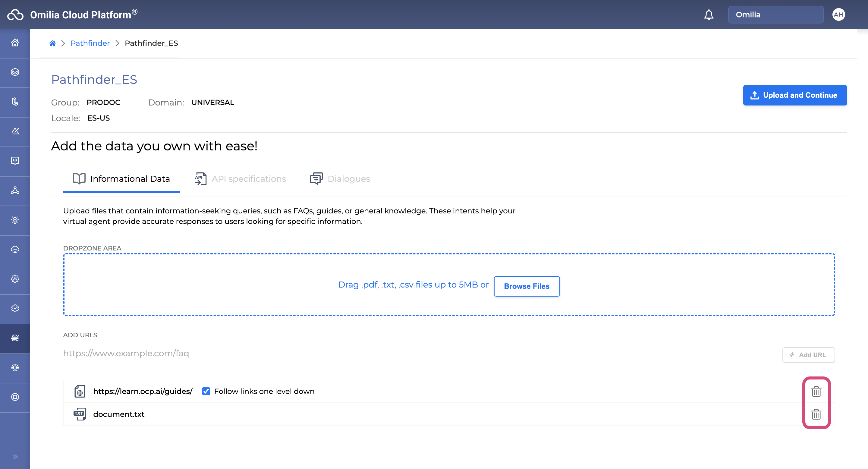Focus the Add URLs input field
Screen dimensions: 868x469
pyautogui.click(x=417, y=353)
